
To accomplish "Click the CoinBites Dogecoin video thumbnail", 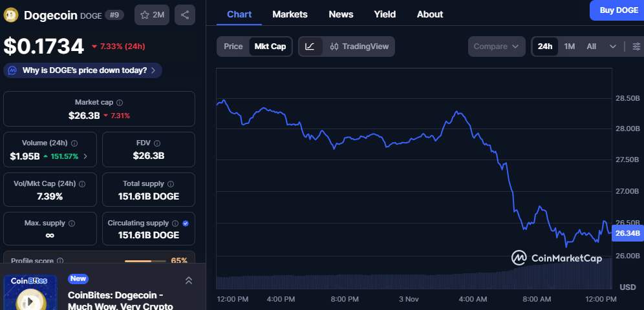I will 30,293.
